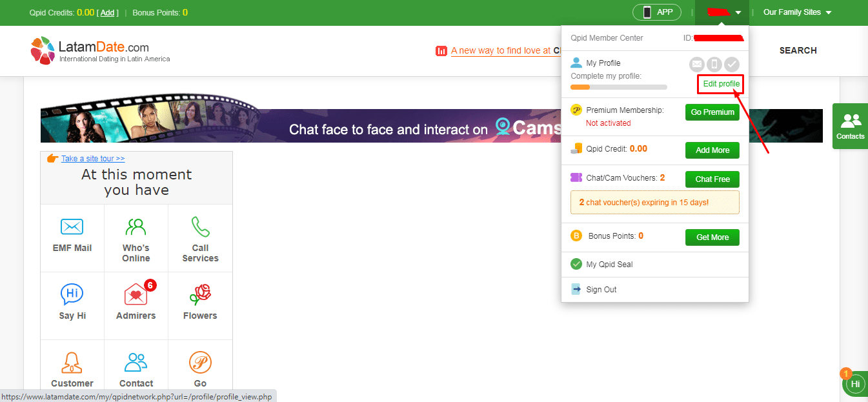The image size is (868, 402).
Task: Follow the Take a site tour link
Action: click(93, 159)
